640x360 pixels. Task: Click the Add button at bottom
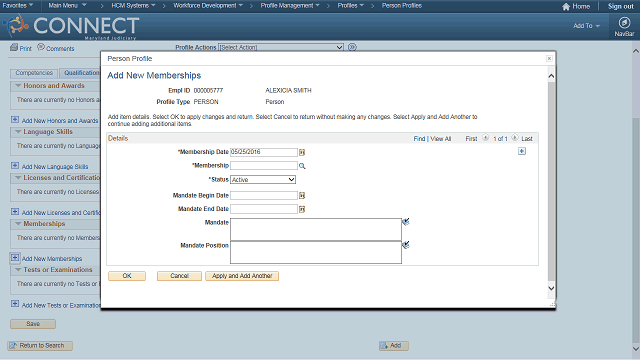[394, 346]
